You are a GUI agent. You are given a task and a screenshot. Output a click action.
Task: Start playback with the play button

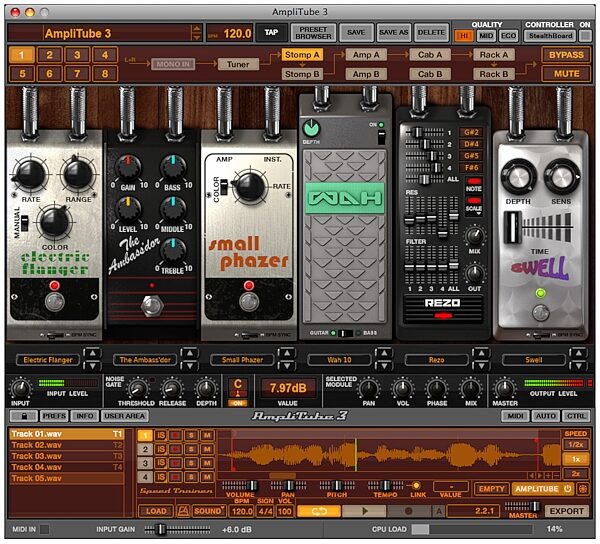coord(364,511)
